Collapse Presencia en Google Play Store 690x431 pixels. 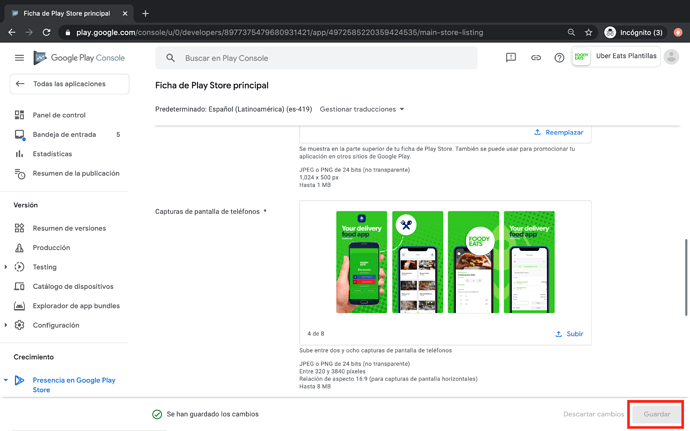point(6,380)
